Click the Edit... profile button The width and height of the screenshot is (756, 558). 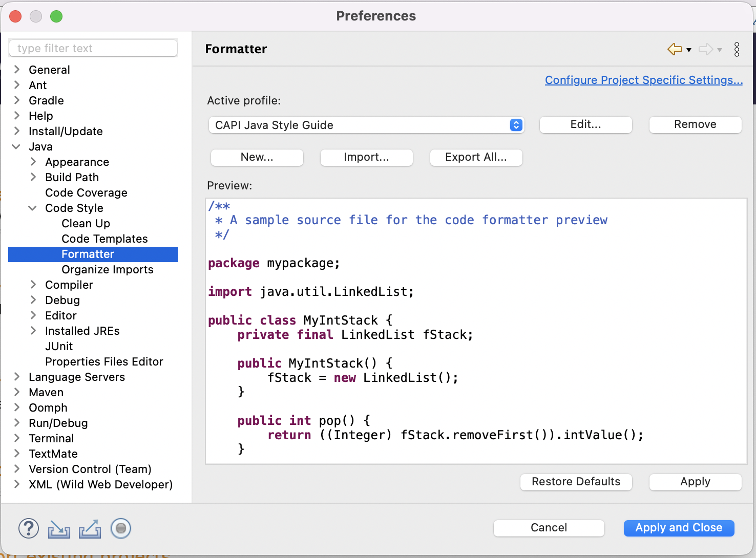(x=586, y=124)
